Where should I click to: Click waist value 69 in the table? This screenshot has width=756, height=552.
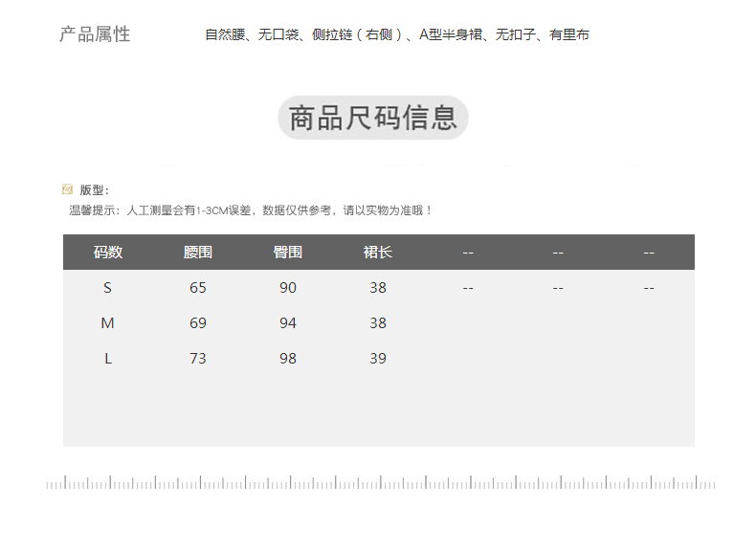coord(198,323)
